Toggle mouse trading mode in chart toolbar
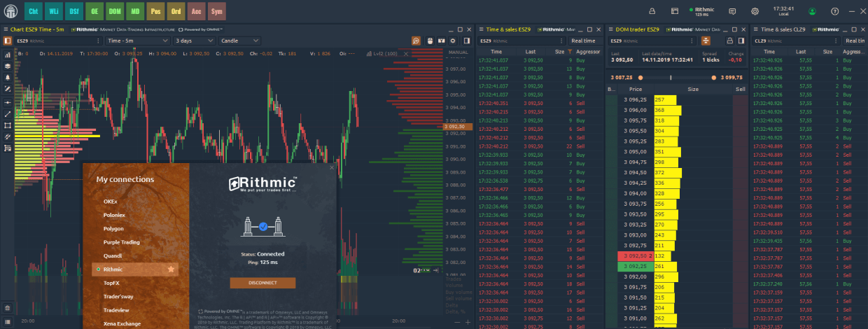 [429, 41]
